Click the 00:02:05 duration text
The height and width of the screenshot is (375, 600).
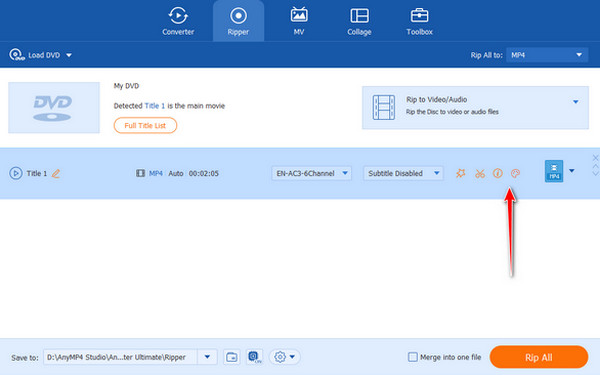pos(204,173)
